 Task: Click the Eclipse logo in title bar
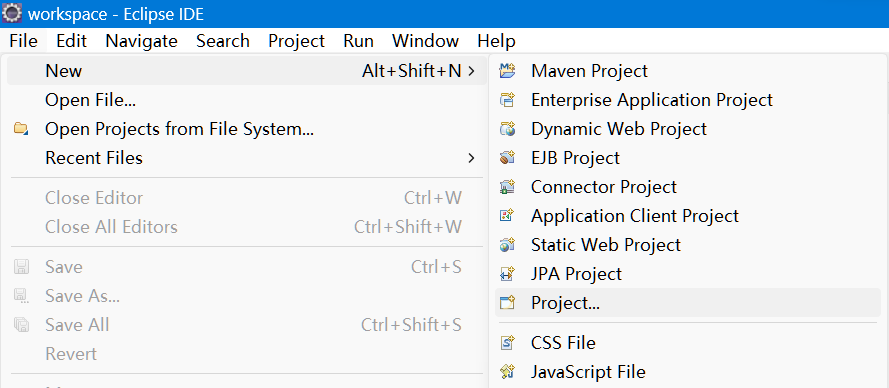pos(12,13)
